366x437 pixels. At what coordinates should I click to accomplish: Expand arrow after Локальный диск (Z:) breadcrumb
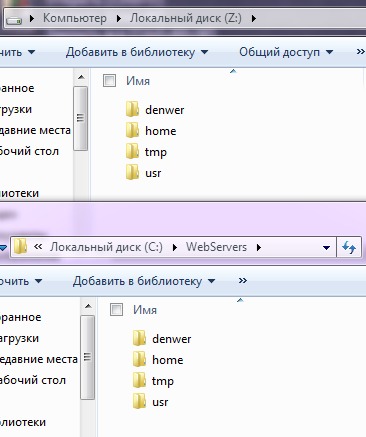254,18
